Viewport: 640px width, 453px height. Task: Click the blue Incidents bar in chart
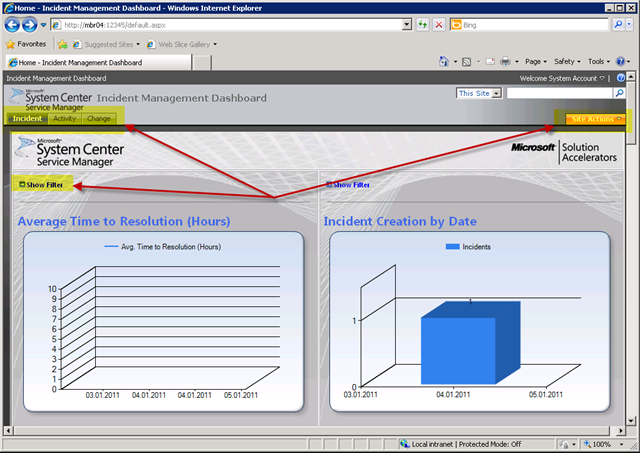click(x=458, y=350)
